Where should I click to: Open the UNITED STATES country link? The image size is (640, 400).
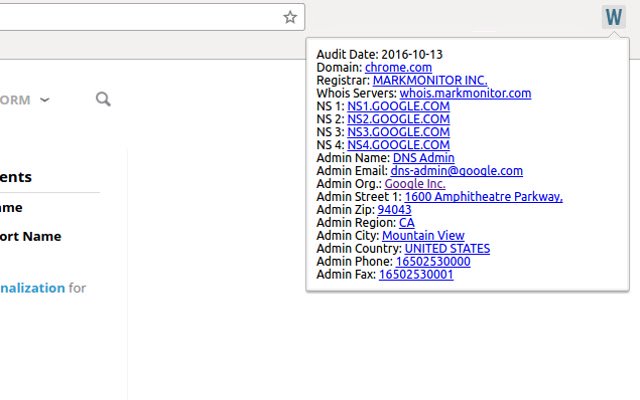click(447, 249)
